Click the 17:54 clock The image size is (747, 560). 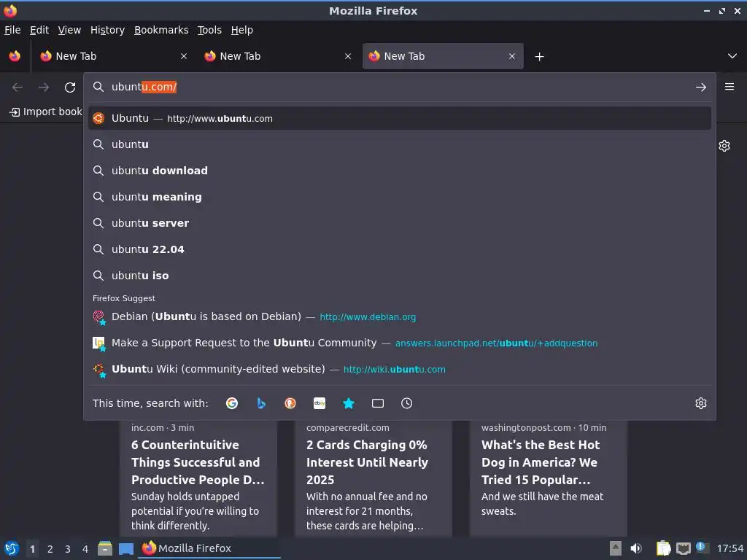(x=729, y=548)
